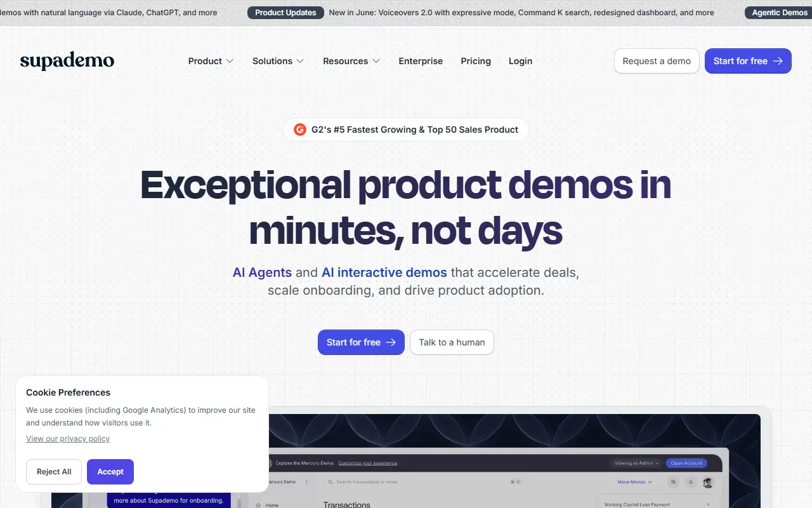Click hero Start for free button
812x508 pixels.
[x=361, y=342]
